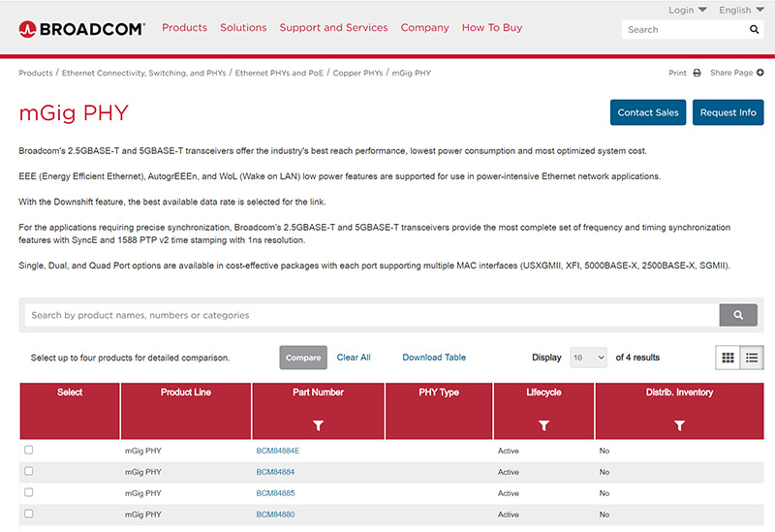Click the No inventory cell for BCM84880
Image resolution: width=775 pixels, height=532 pixels.
(604, 515)
